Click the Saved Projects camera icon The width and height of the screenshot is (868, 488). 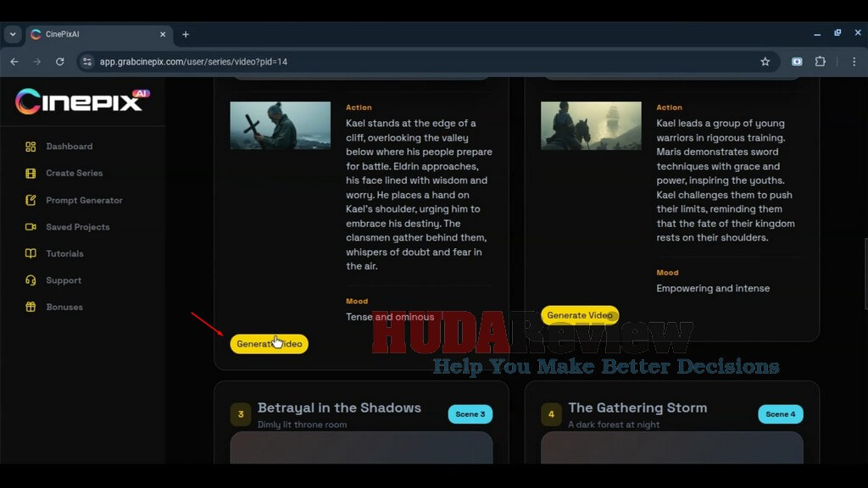tap(31, 227)
